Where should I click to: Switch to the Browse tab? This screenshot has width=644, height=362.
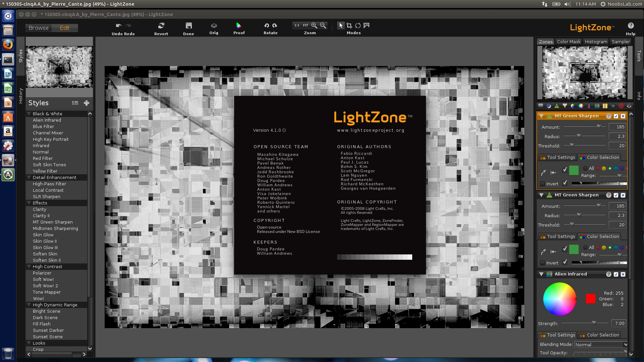coord(39,28)
